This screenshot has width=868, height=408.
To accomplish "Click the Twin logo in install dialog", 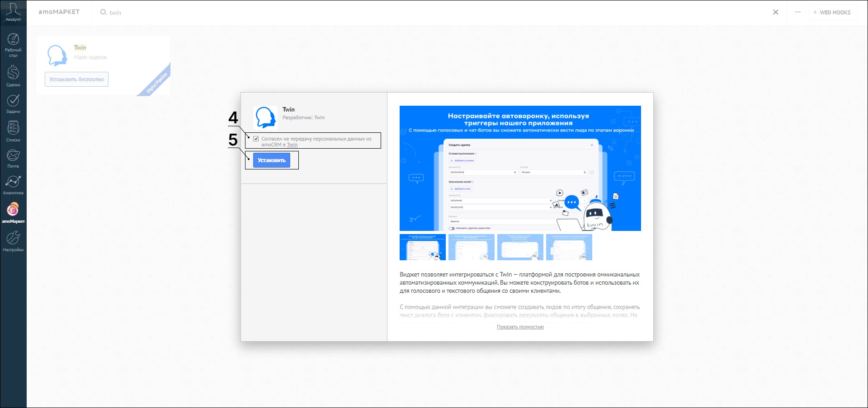I will point(266,117).
